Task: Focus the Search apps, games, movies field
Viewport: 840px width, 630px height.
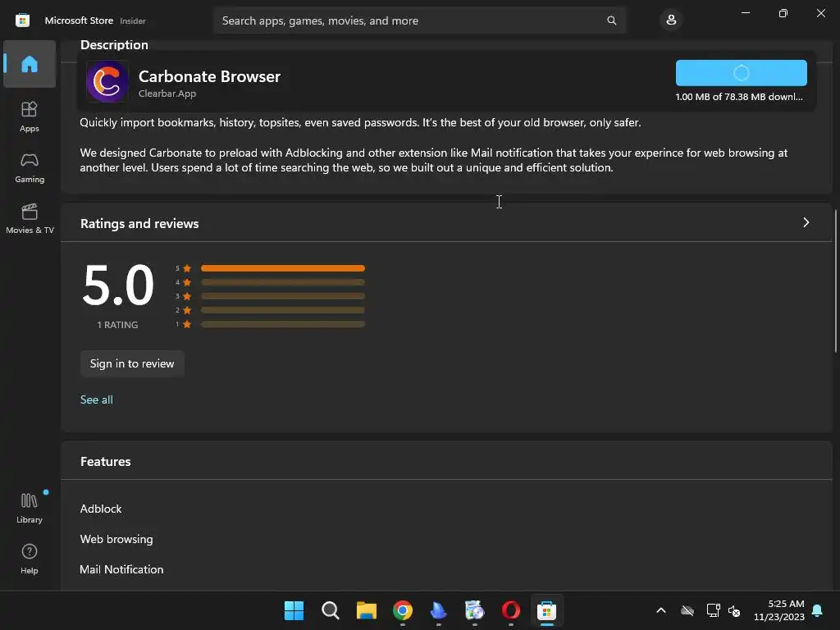Action: (x=419, y=21)
